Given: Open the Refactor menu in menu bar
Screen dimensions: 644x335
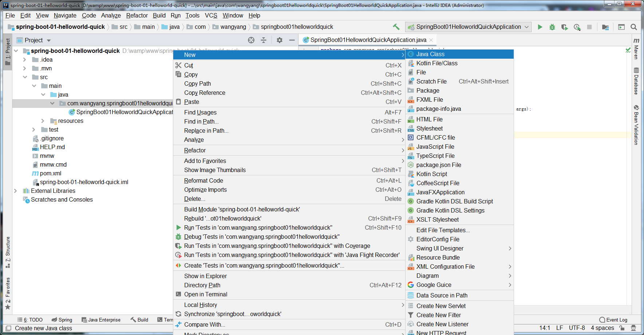Looking at the screenshot, I should [x=137, y=15].
